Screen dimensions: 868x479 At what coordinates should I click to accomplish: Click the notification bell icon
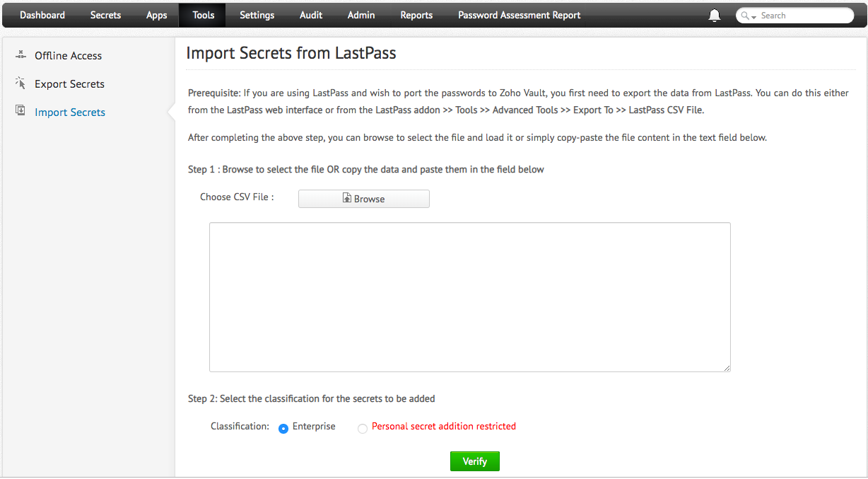click(x=715, y=16)
